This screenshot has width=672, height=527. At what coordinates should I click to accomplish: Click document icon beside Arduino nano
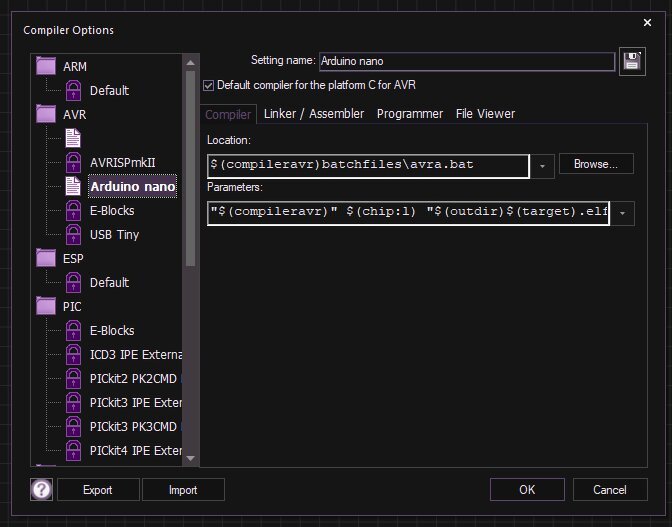73,186
